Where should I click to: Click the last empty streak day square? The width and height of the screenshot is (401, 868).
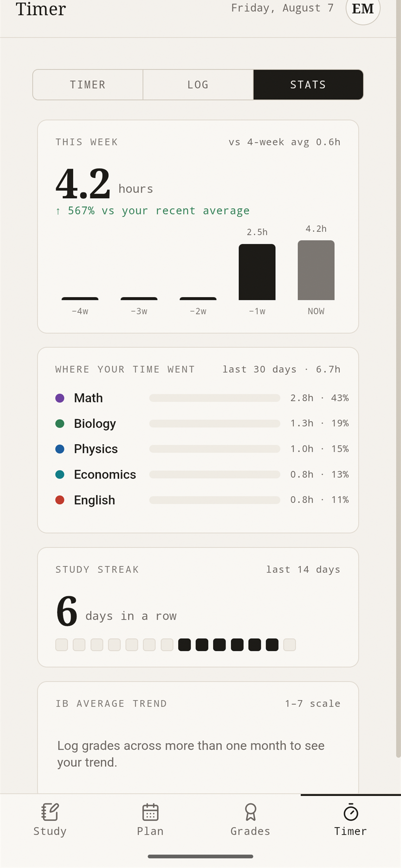290,645
